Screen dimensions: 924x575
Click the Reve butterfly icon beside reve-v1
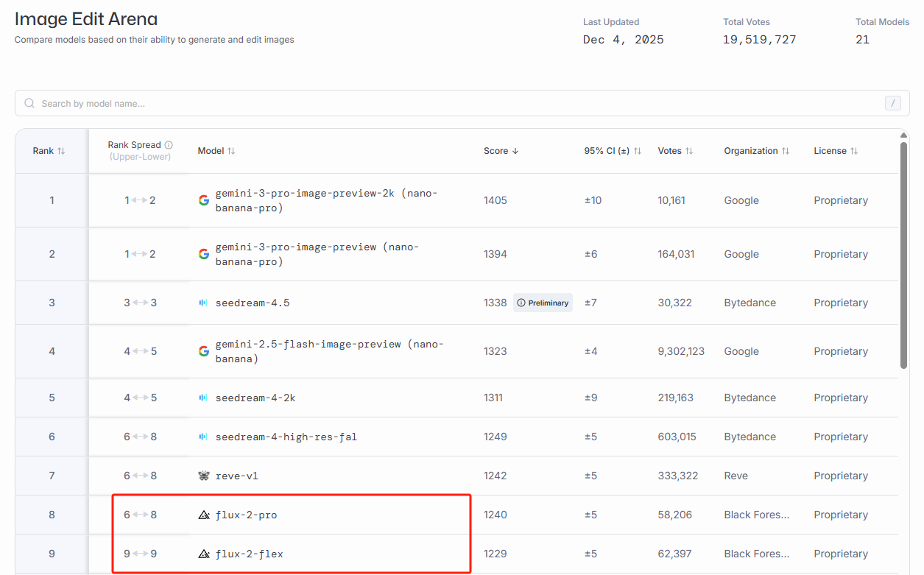point(204,476)
